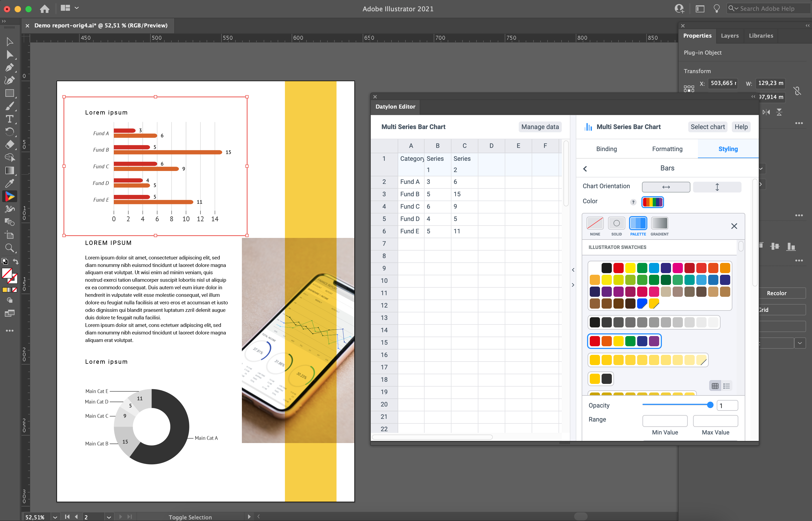
Task: Open the Layers panel tab
Action: 729,35
